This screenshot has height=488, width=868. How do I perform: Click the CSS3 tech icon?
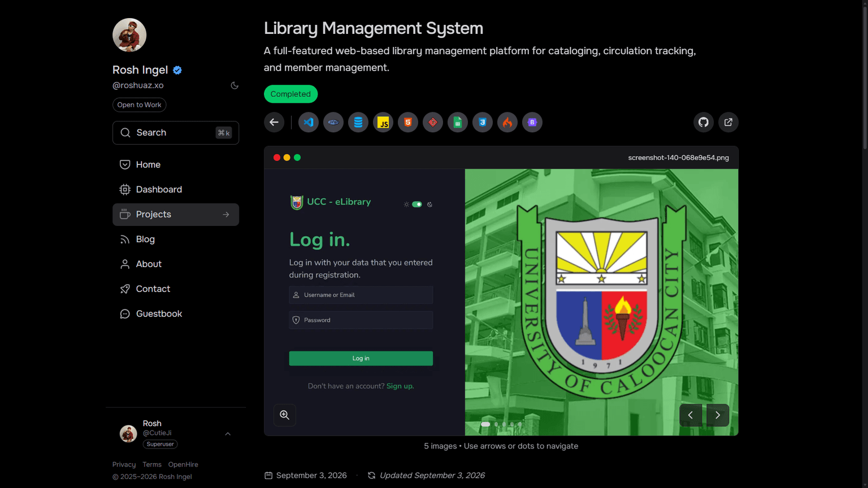tap(483, 122)
